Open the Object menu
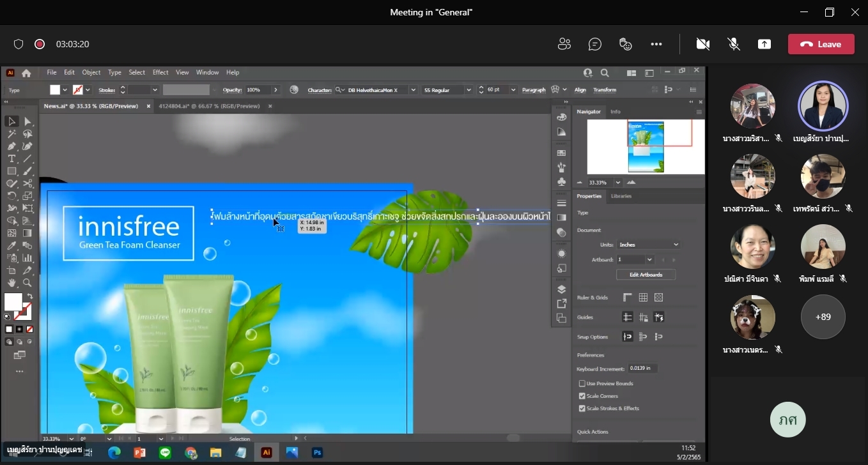This screenshot has height=465, width=868. (91, 73)
